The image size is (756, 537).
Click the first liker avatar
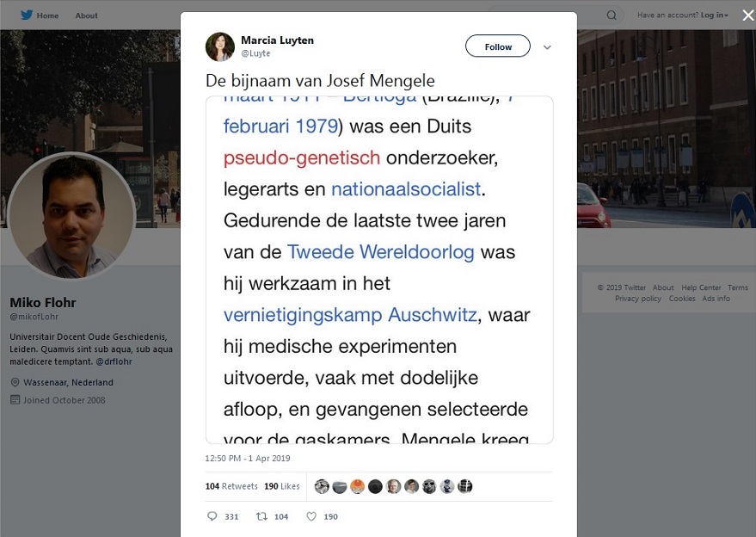tap(322, 486)
